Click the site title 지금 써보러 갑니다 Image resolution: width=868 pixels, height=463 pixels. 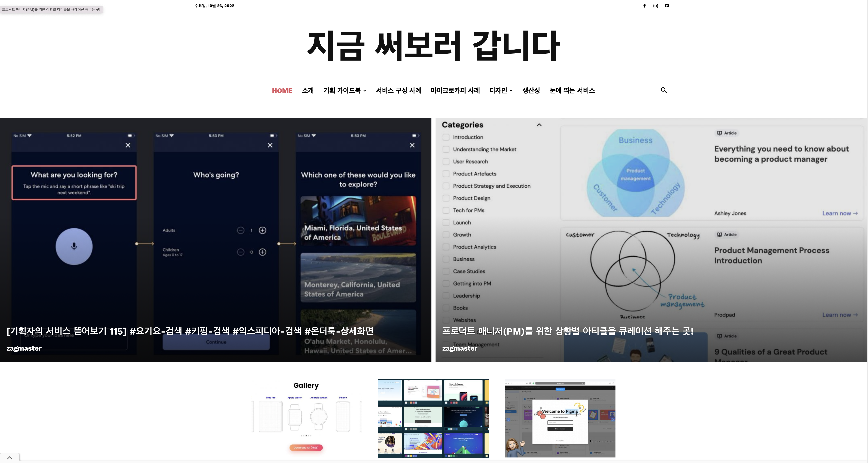click(x=433, y=45)
